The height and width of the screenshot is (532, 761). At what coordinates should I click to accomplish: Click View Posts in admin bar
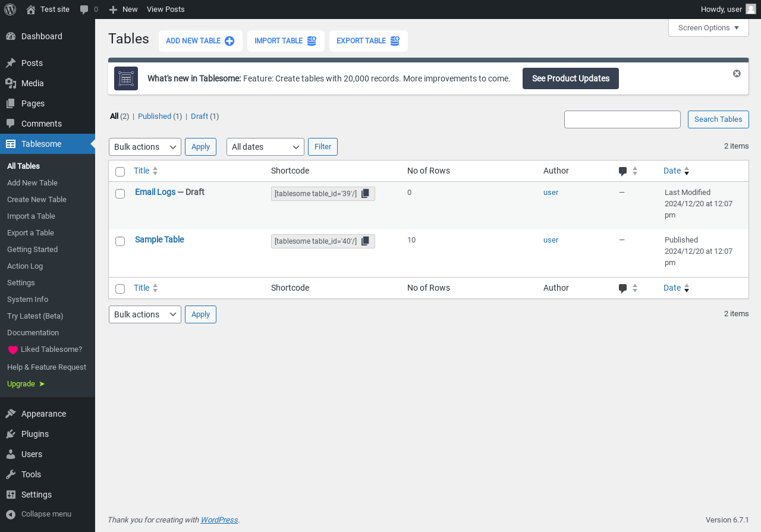click(166, 10)
